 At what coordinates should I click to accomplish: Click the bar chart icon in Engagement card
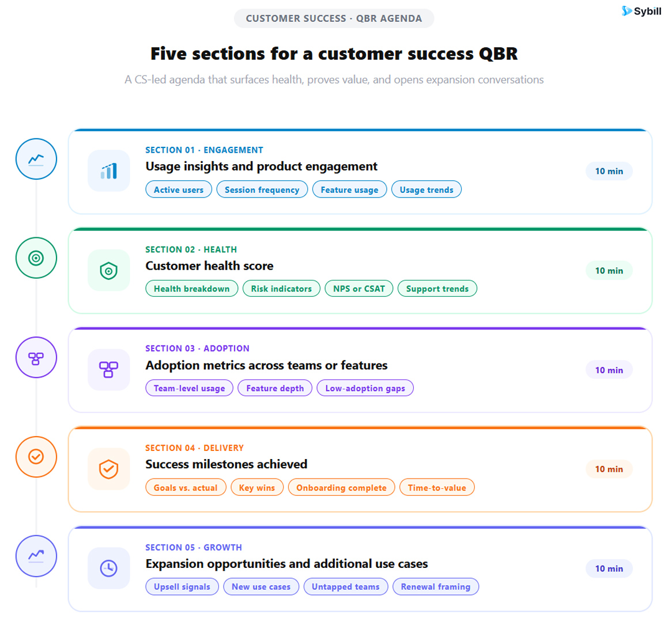tap(109, 171)
